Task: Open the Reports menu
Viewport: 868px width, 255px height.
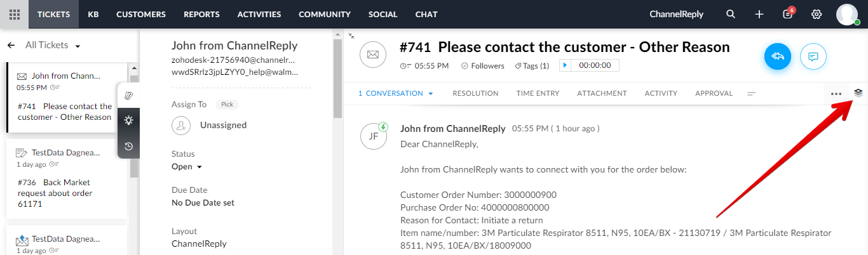Action: [201, 14]
